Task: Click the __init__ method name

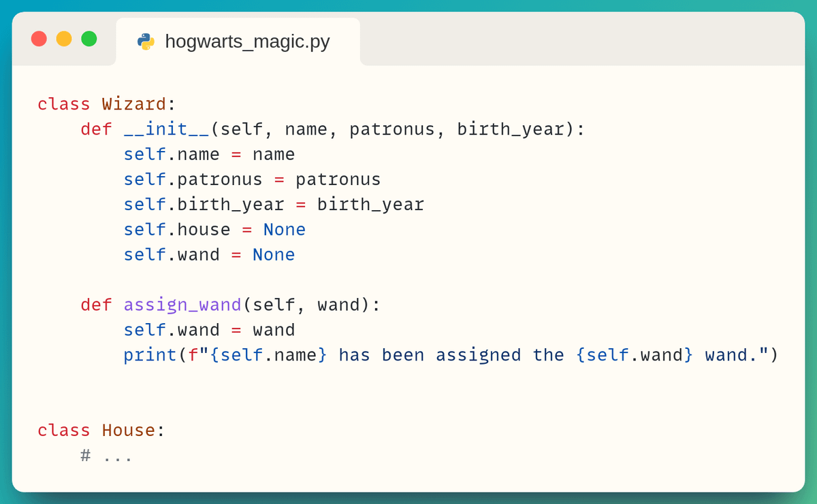Action: 167,129
